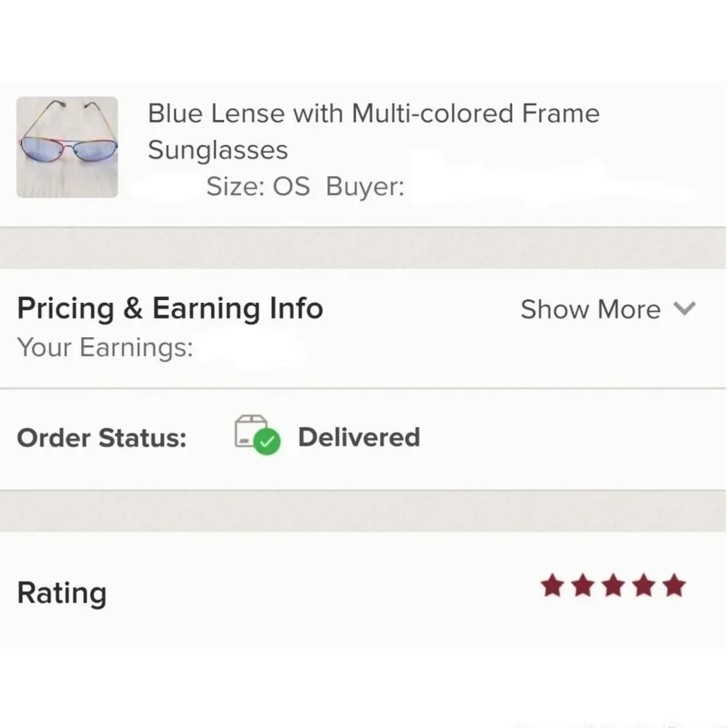
Task: Select the fourth rating star
Action: [644, 585]
